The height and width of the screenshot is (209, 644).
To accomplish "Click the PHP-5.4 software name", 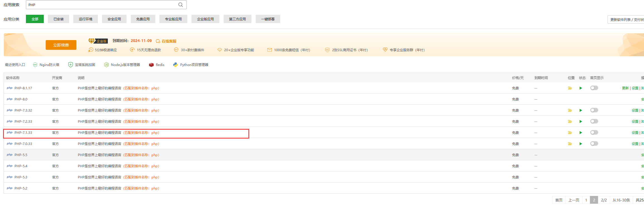I will point(21,166).
